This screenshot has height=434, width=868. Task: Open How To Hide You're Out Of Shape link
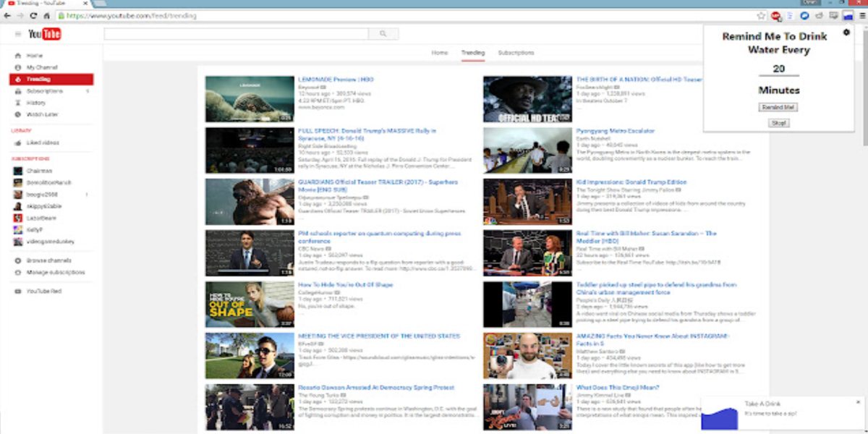pos(346,285)
